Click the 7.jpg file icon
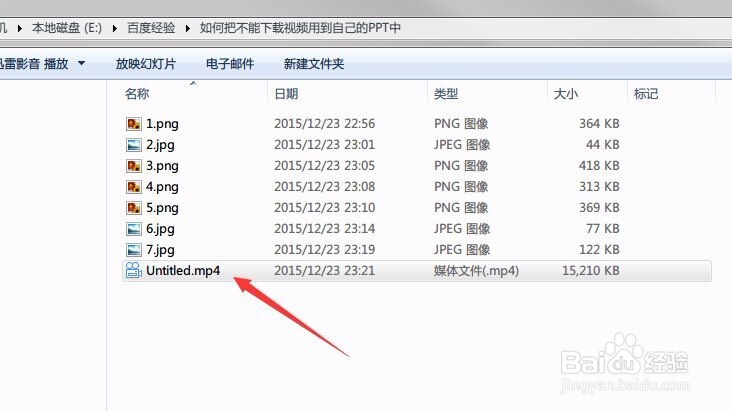 [x=134, y=250]
